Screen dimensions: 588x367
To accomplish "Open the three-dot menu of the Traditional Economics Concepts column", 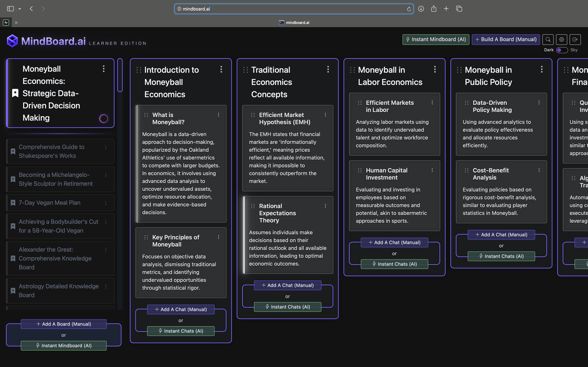I will click(x=328, y=69).
